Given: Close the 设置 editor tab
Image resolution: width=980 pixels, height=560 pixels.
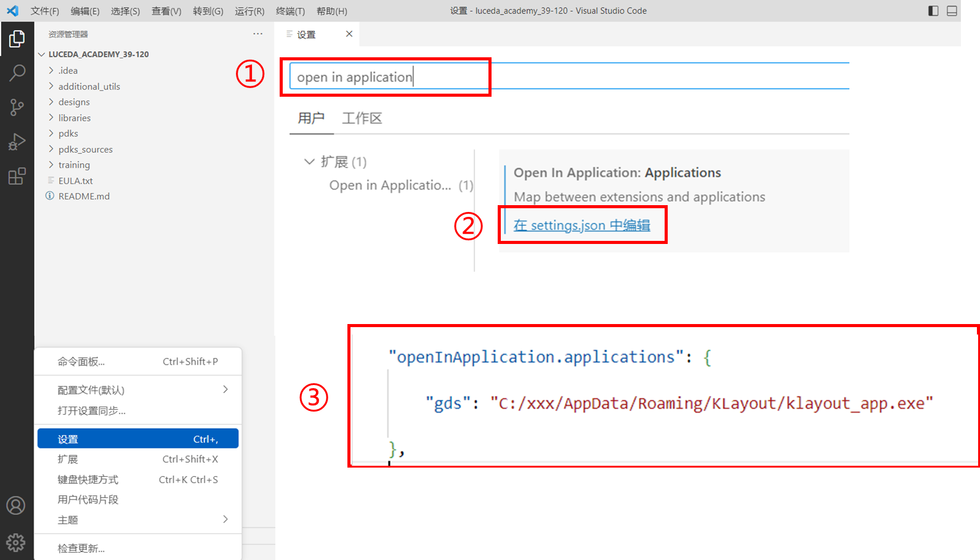Looking at the screenshot, I should 349,34.
